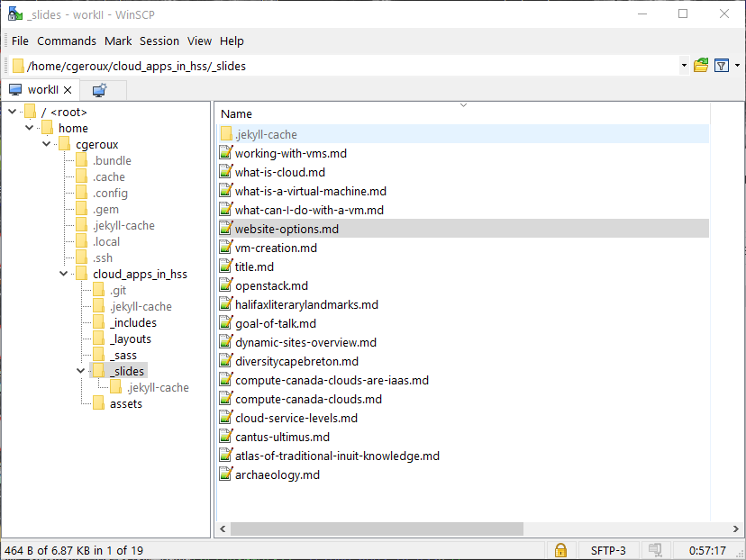Click the horizontal scrollbar thumb in file panel
Image resolution: width=746 pixels, height=560 pixels.
[x=377, y=528]
